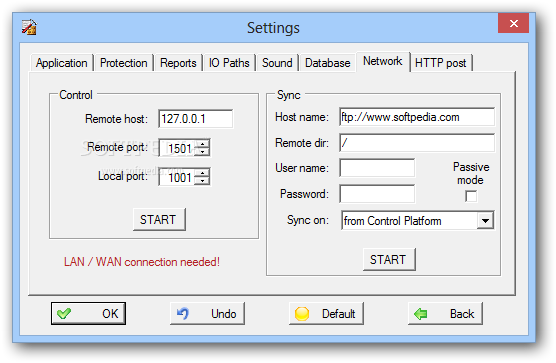This screenshot has width=556, height=363.
Task: Close the Settings window
Action: pos(513,23)
